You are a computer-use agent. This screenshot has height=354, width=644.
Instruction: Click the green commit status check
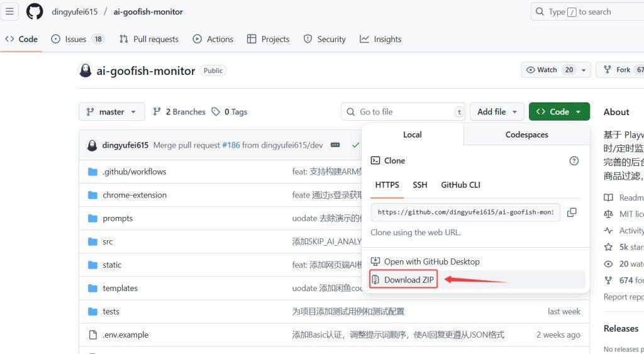356,145
